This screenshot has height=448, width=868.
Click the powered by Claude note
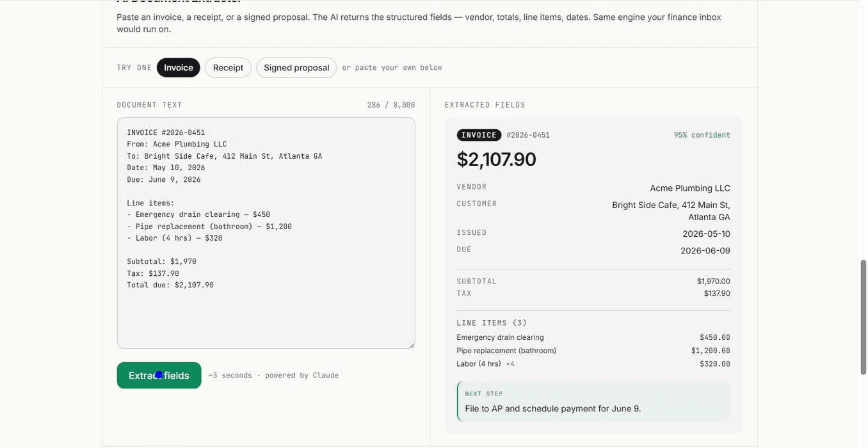[x=301, y=376]
